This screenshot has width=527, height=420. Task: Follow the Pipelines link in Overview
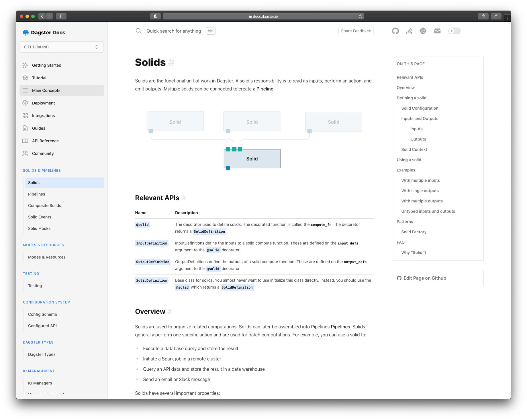coord(340,327)
